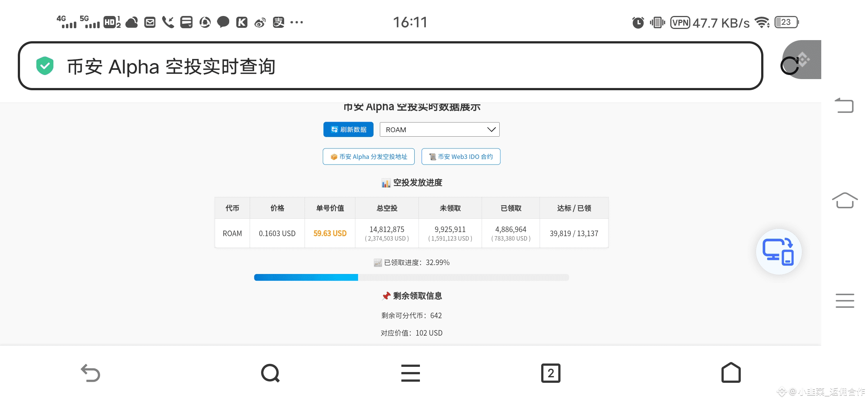Open 币安 Alpha 分发空投地址 link
The height and width of the screenshot is (401, 868).
tap(368, 157)
